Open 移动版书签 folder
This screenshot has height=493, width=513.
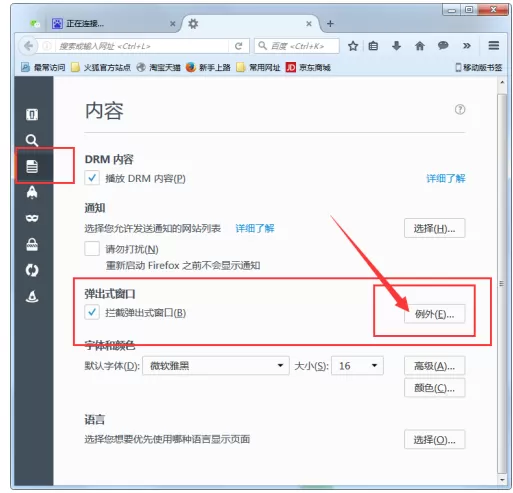pyautogui.click(x=479, y=68)
